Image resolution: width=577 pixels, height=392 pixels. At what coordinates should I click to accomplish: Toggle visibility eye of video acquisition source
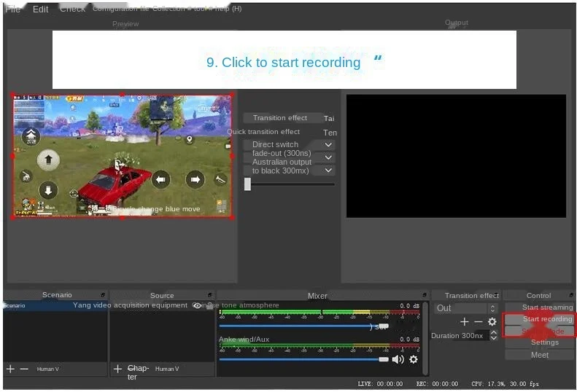click(x=197, y=305)
